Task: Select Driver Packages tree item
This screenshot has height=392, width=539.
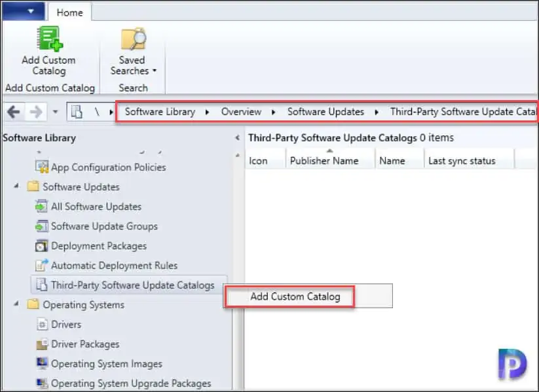Action: (85, 344)
